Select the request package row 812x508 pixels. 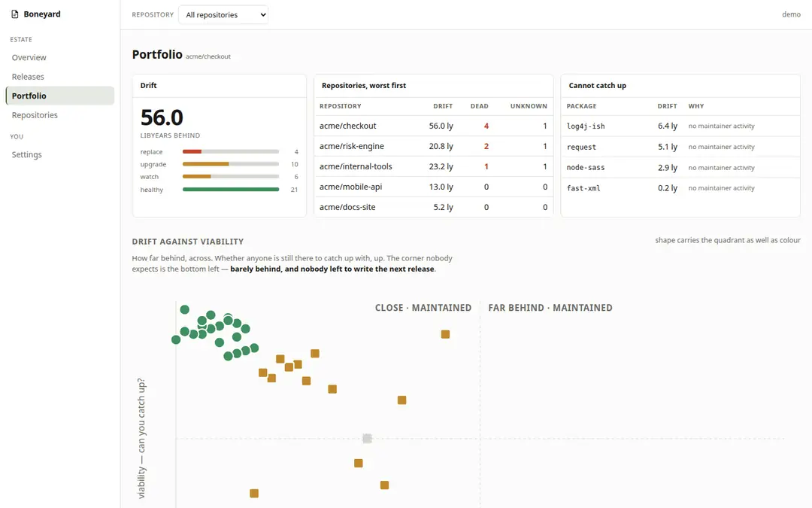pyautogui.click(x=680, y=147)
